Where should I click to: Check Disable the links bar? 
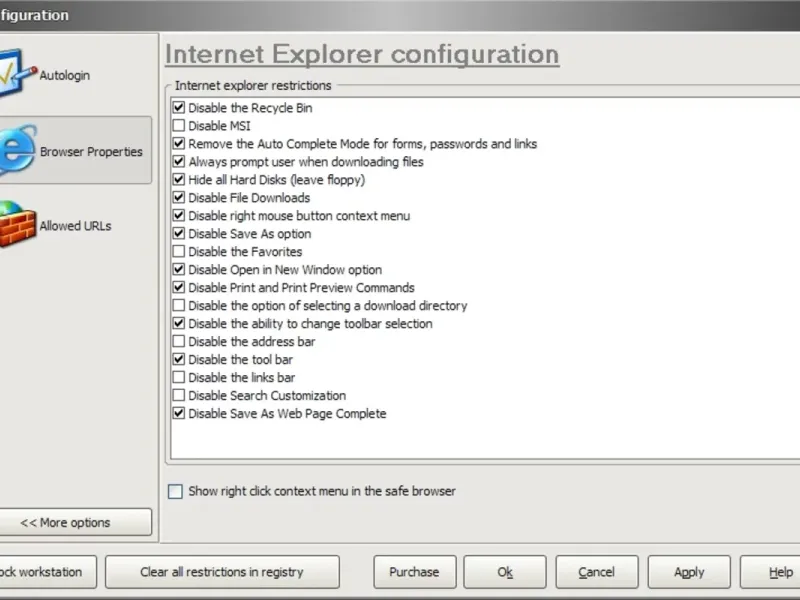(179, 378)
